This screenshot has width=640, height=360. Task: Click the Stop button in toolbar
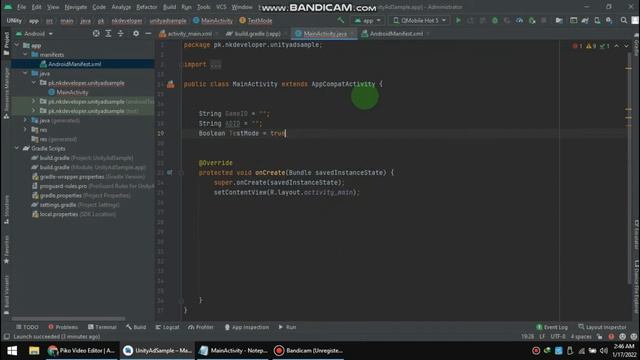coord(544,20)
